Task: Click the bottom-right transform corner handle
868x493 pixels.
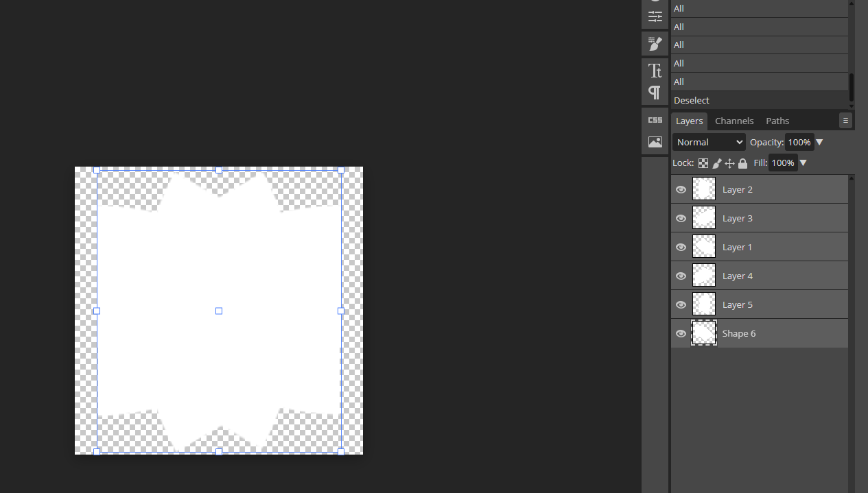Action: pyautogui.click(x=341, y=452)
